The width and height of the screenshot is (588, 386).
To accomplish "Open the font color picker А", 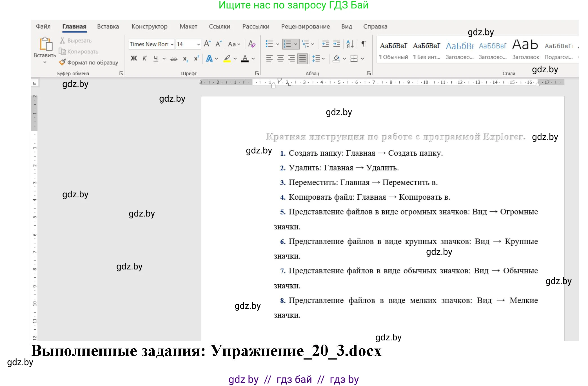I will (x=245, y=58).
